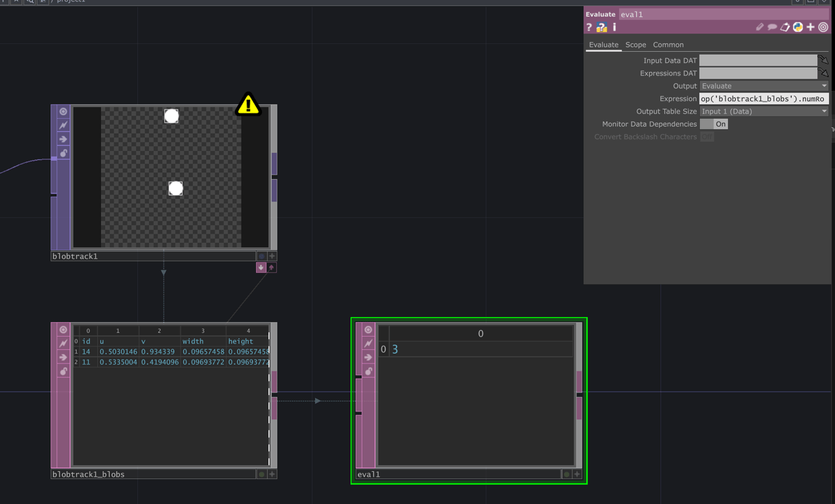Toggle bypass flag on blobtrack1_blobs node
The image size is (835, 504).
tap(63, 343)
